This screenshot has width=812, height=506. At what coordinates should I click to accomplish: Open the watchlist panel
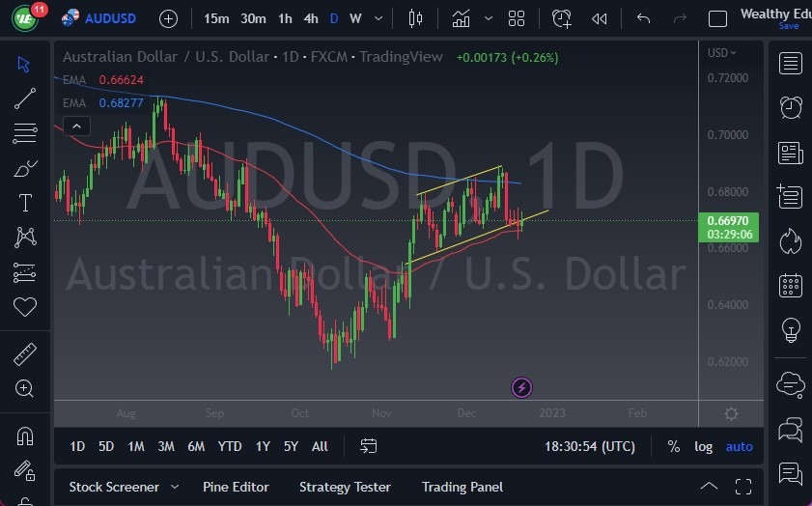[791, 63]
